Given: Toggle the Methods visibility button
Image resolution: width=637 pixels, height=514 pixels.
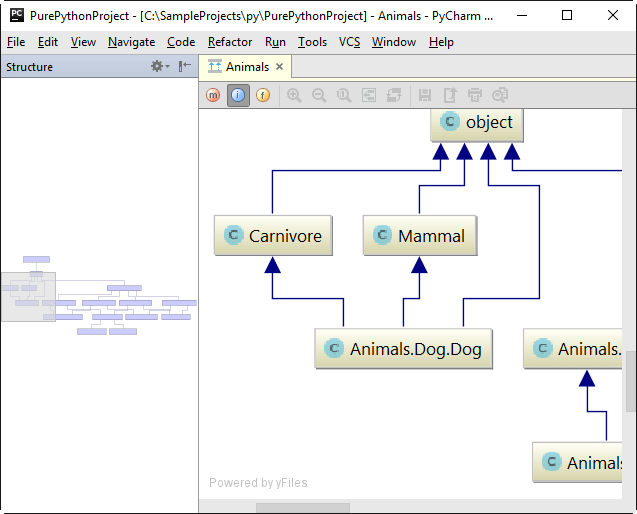Looking at the screenshot, I should coord(213,95).
